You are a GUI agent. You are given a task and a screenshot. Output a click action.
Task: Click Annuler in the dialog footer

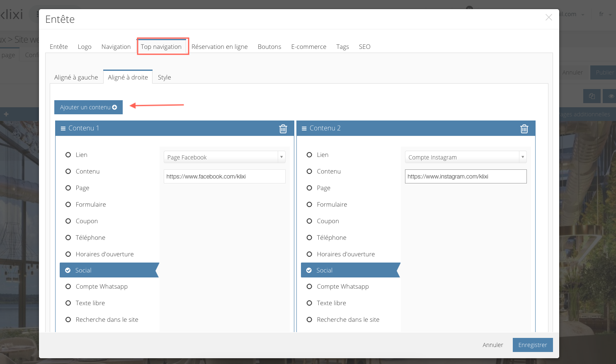[x=493, y=345]
